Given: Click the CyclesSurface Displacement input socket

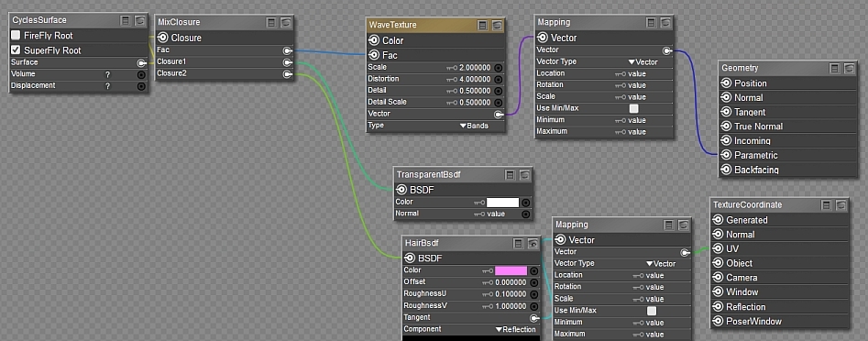Looking at the screenshot, I should (141, 86).
